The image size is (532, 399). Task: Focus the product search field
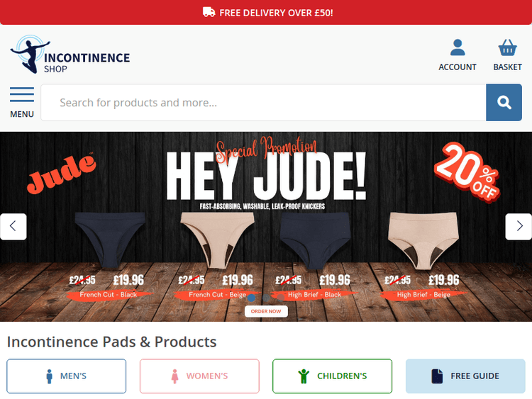tap(262, 103)
